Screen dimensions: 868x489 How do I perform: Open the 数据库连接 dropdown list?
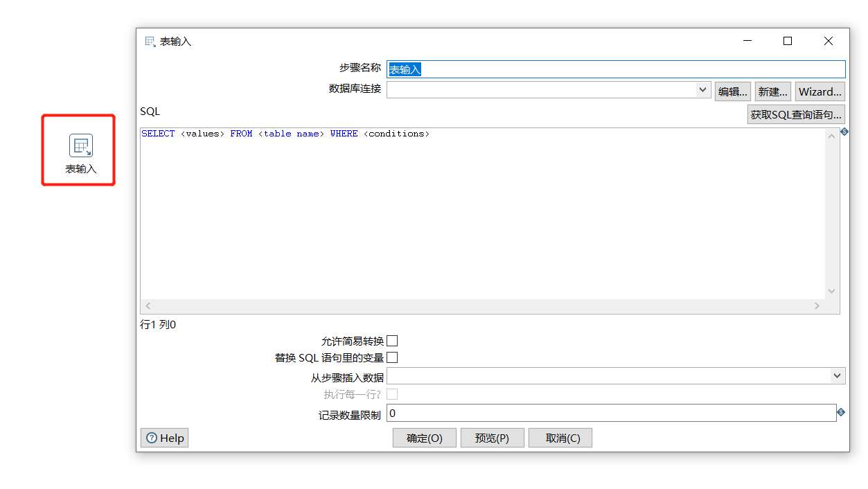coord(702,89)
